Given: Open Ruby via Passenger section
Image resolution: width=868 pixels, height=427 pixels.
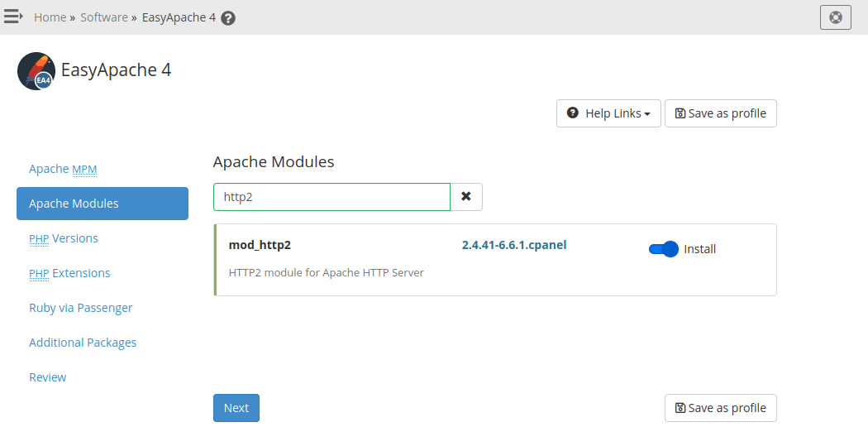Looking at the screenshot, I should 81,308.
